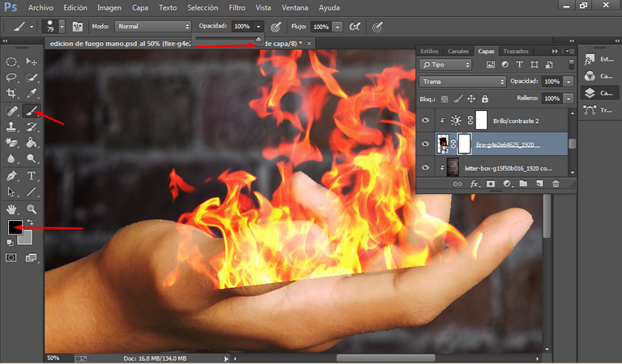Hide the fire-g4e2e64625_1920 layer
622x364 pixels.
point(425,143)
